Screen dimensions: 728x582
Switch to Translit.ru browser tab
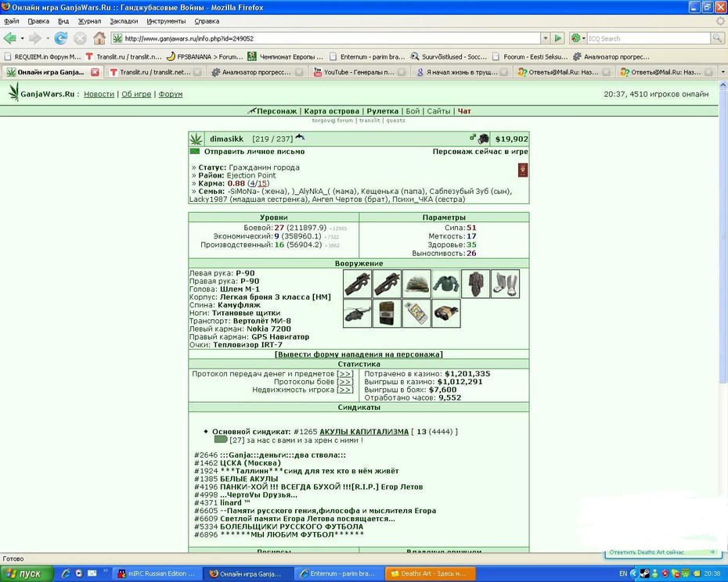pyautogui.click(x=155, y=72)
